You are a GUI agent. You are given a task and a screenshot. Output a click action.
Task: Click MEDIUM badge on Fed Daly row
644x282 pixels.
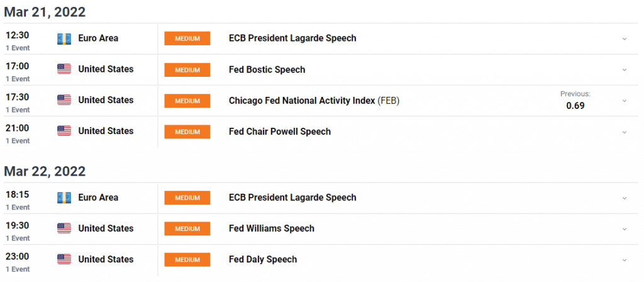pos(187,260)
